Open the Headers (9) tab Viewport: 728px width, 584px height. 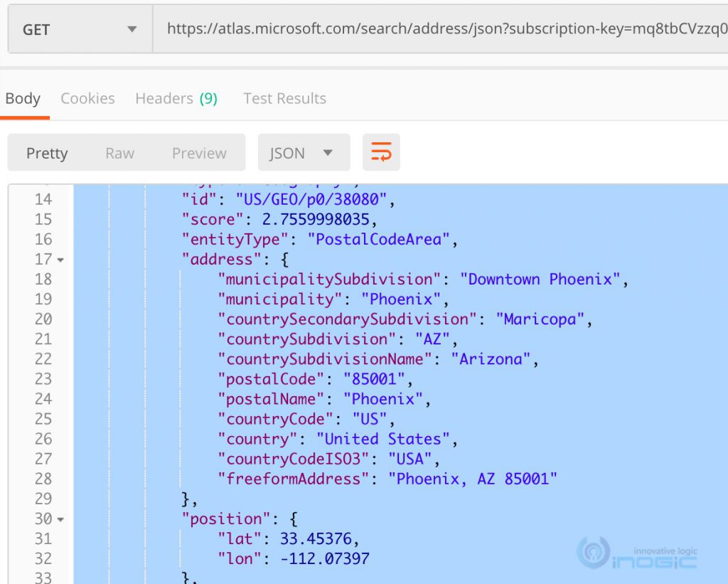point(176,98)
